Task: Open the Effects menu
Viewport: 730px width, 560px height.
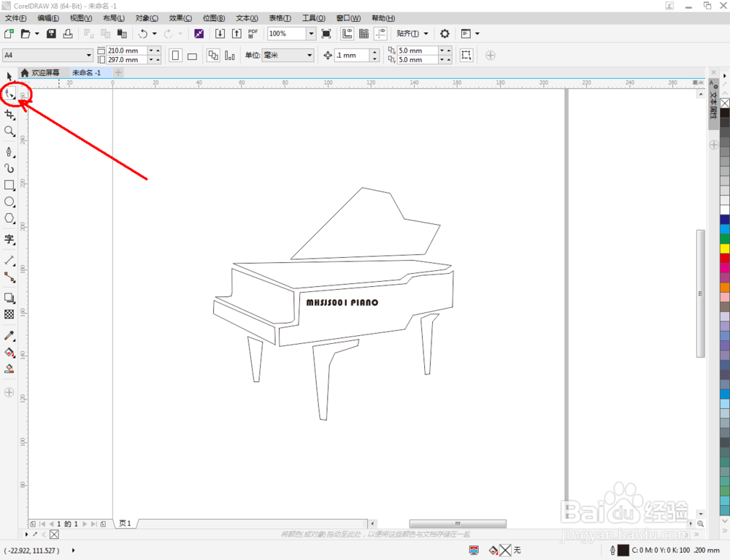Action: point(180,18)
